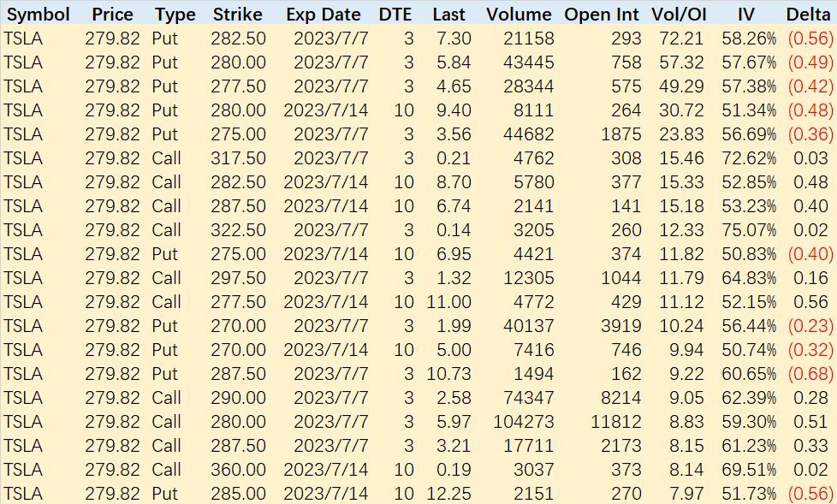
Task: Click the Vol/OI column header
Action: click(679, 15)
